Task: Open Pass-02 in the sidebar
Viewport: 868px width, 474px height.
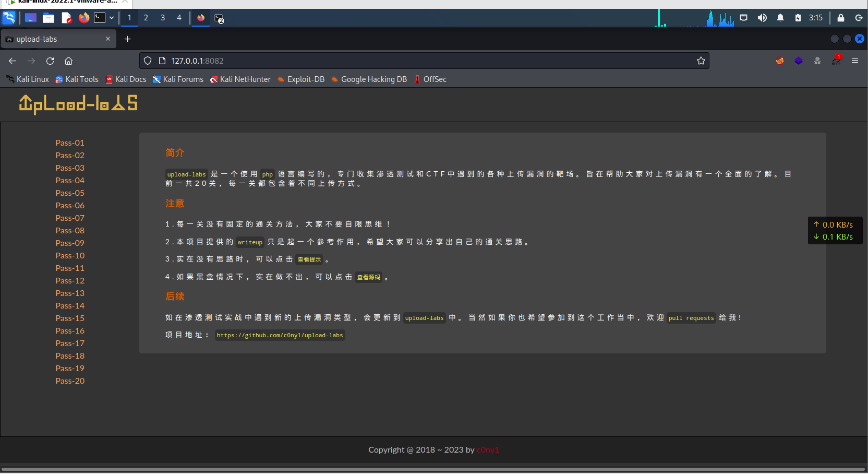Action: tap(70, 156)
